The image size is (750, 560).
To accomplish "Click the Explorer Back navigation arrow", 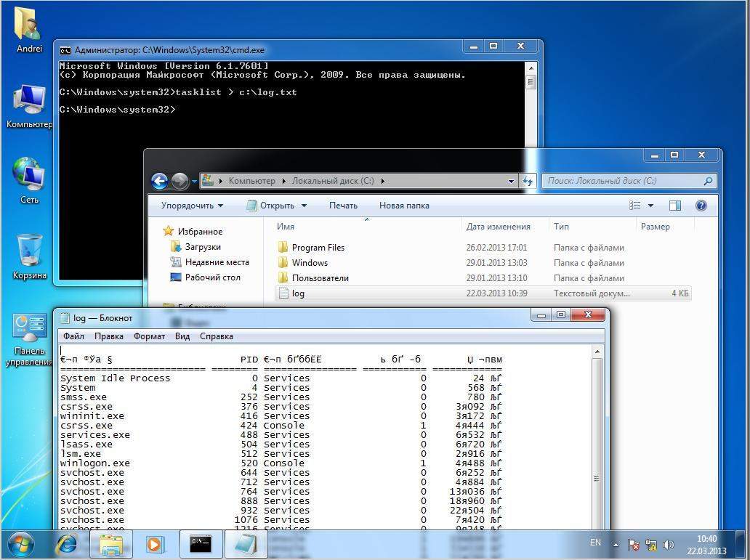I will (x=159, y=181).
